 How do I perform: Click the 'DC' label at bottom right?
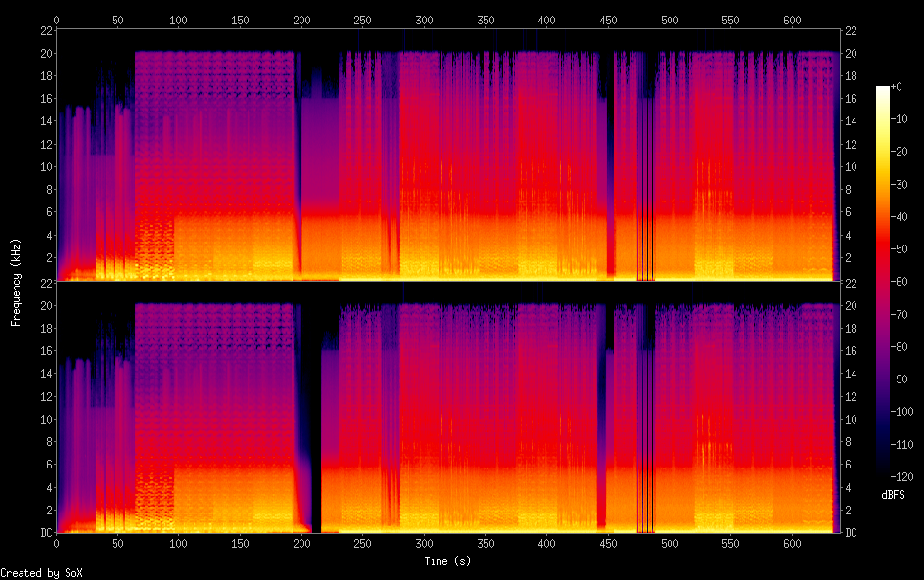[851, 533]
